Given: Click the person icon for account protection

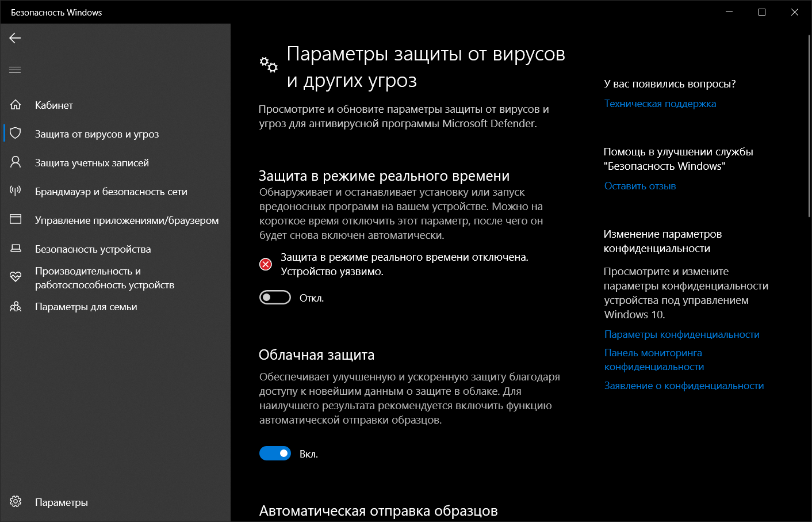Looking at the screenshot, I should pos(16,162).
